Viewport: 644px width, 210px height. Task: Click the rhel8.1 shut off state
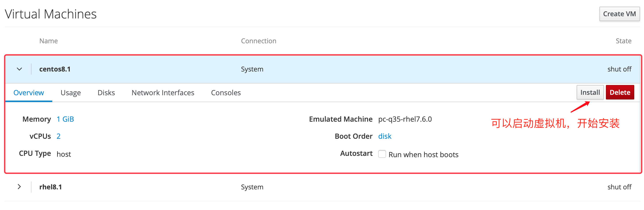[619, 187]
